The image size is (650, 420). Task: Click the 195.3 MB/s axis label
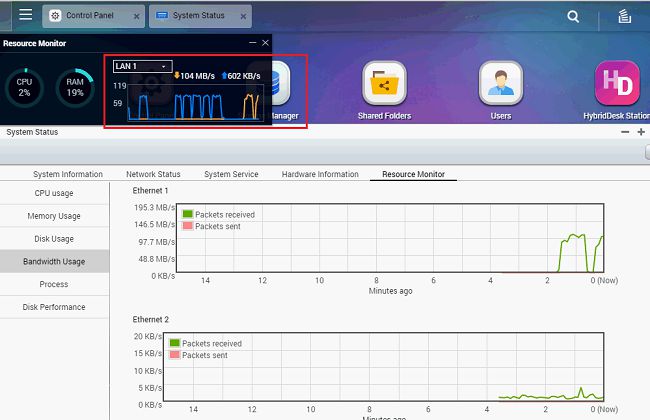click(154, 207)
